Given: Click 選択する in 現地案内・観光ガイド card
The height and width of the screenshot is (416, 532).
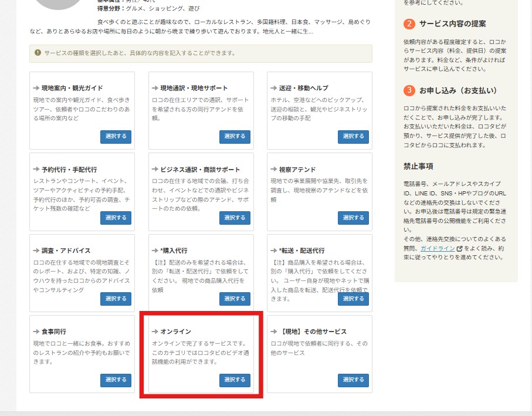Looking at the screenshot, I should click(x=116, y=136).
